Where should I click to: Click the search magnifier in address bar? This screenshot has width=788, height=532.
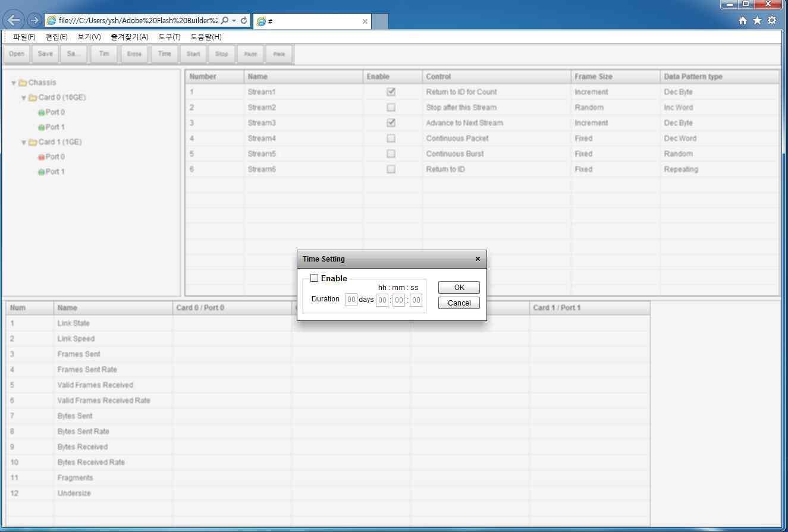[225, 20]
